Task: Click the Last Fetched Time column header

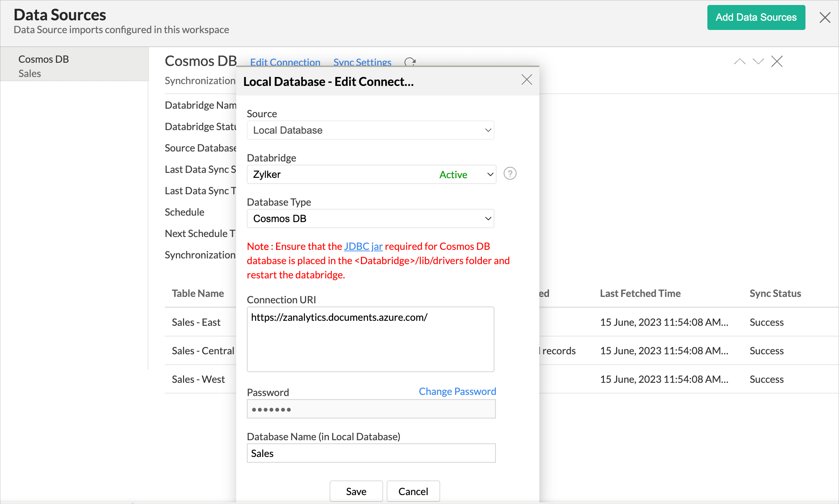Action: [640, 293]
